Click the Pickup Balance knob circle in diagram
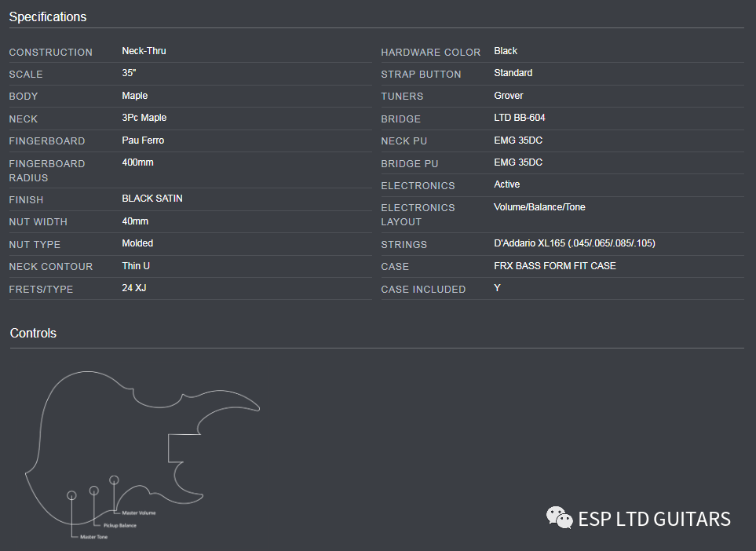 tap(94, 491)
